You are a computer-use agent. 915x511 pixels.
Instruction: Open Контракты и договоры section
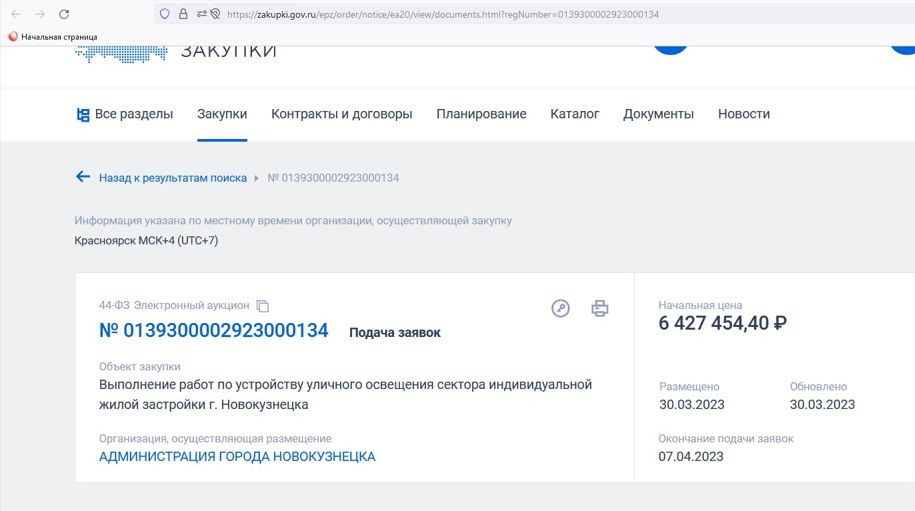pos(341,114)
